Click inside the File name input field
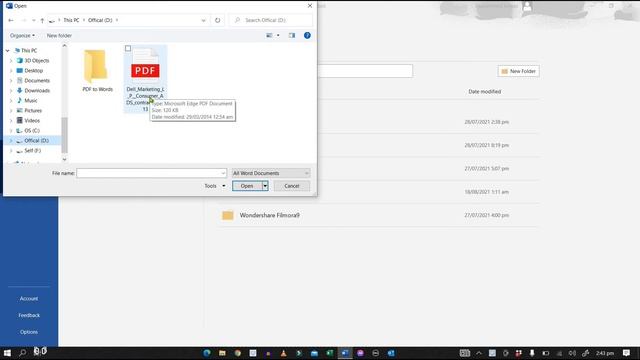Viewport: 640px width, 360px height. (148, 173)
